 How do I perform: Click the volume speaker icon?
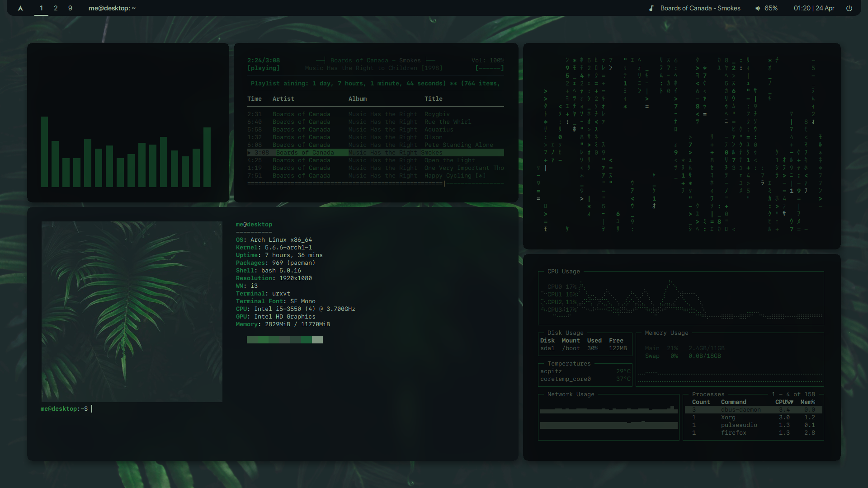758,8
